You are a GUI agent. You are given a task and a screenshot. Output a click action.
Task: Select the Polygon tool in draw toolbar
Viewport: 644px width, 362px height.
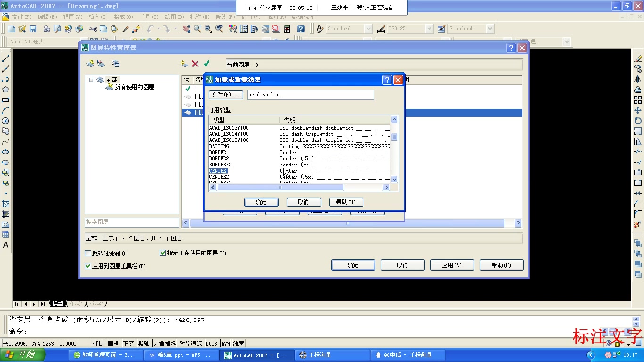(x=6, y=90)
